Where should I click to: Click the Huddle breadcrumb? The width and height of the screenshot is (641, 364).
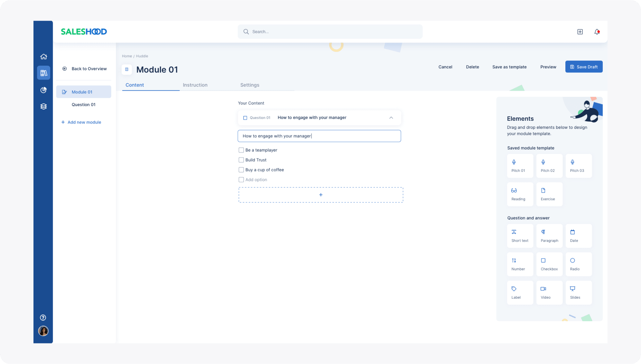[142, 56]
